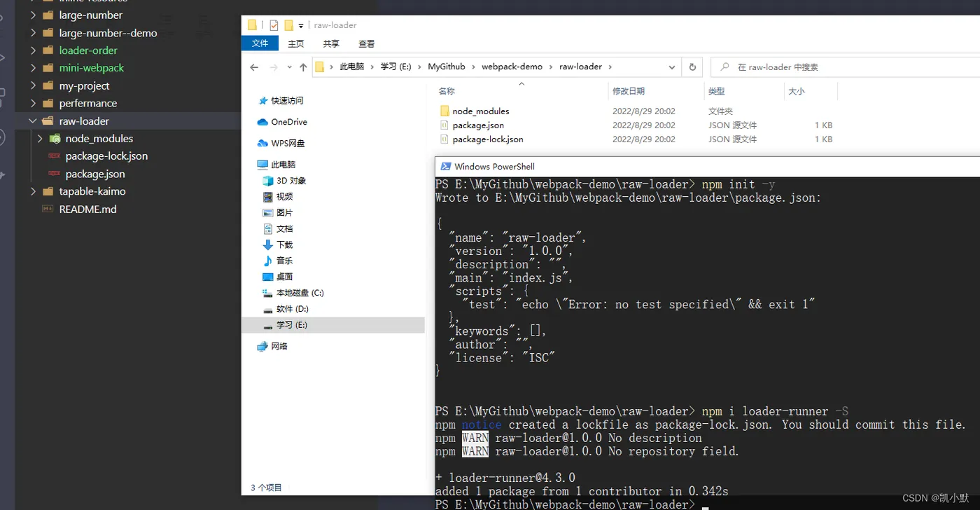Click the Explorer forward arrow
Image resolution: width=980 pixels, height=510 pixels.
coord(274,67)
